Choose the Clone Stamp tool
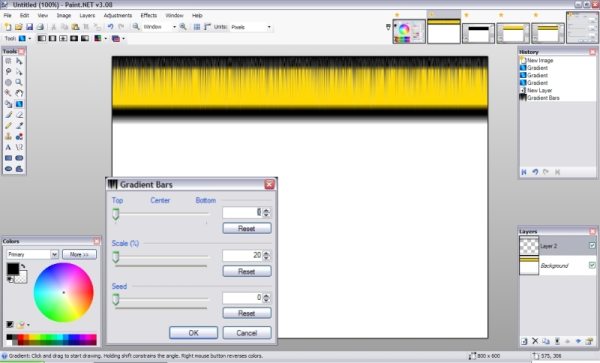 click(x=8, y=137)
